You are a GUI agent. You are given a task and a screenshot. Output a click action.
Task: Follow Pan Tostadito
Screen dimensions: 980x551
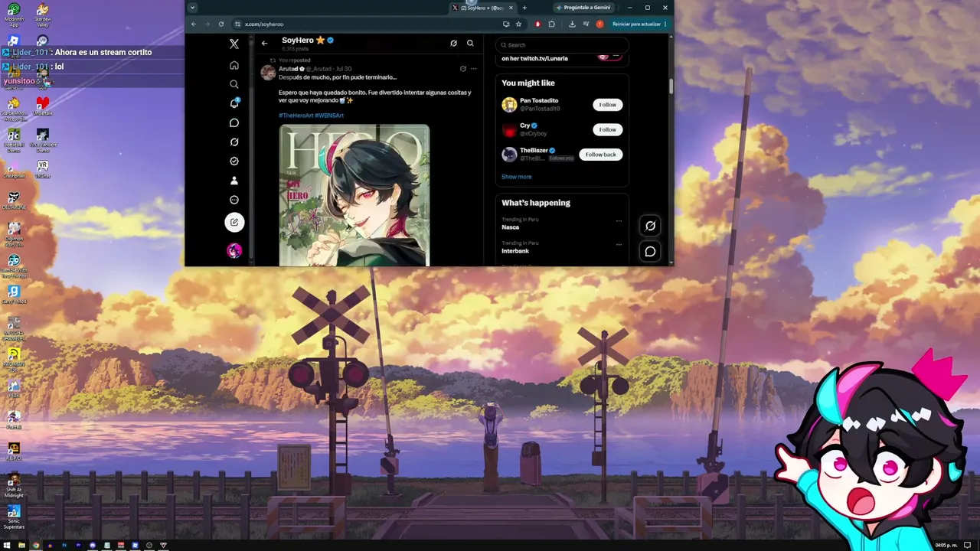pyautogui.click(x=608, y=105)
